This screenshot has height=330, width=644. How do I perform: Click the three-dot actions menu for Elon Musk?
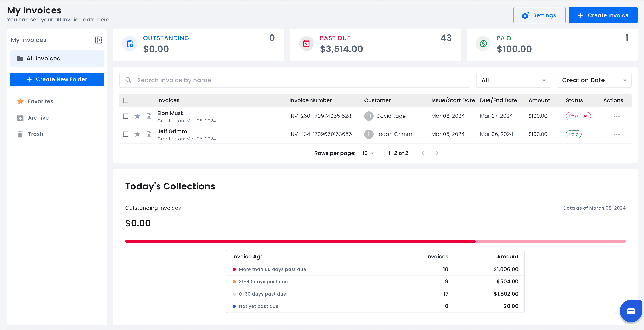coord(617,116)
